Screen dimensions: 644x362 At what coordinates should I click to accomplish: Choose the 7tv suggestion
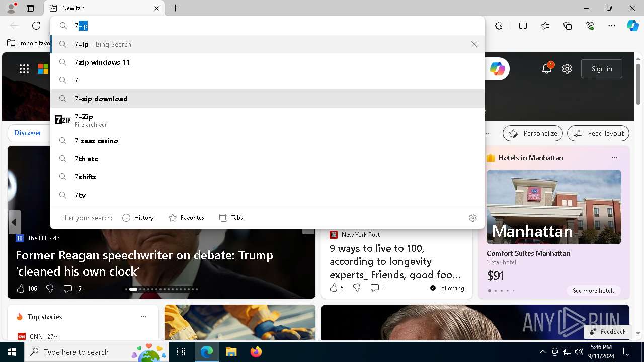point(267,195)
